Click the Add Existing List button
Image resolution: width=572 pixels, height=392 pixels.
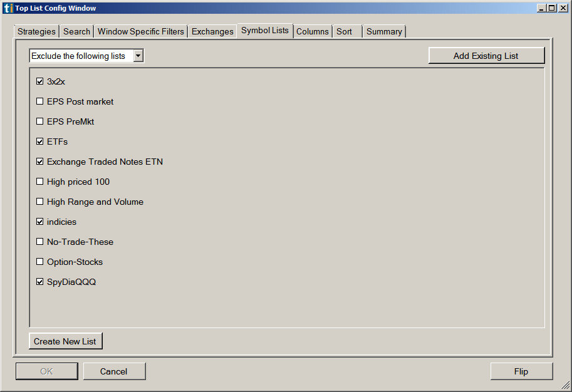pyautogui.click(x=486, y=56)
